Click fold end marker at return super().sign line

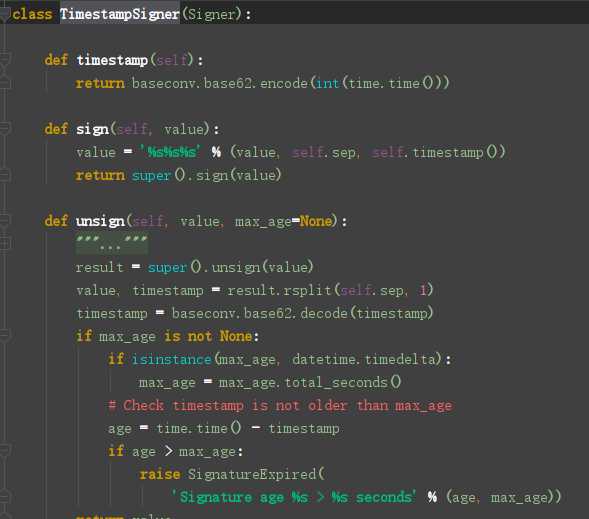tap(5, 175)
